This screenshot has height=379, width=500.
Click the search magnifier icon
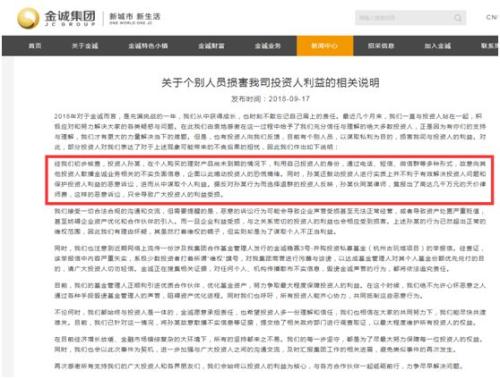(x=458, y=18)
